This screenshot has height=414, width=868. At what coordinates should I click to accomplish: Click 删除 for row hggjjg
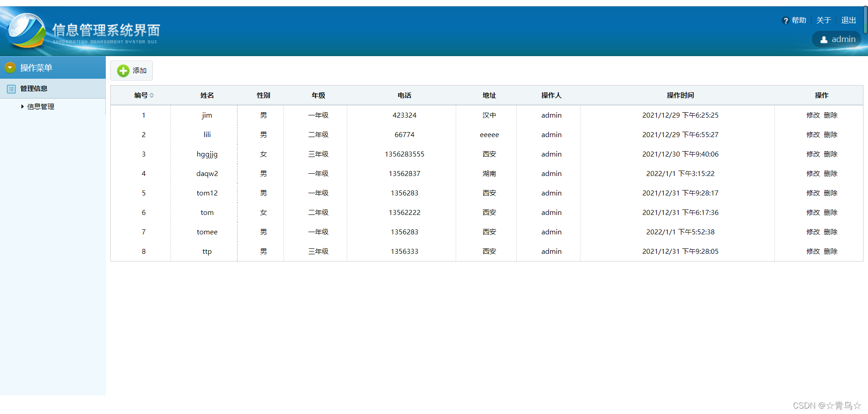tap(830, 154)
